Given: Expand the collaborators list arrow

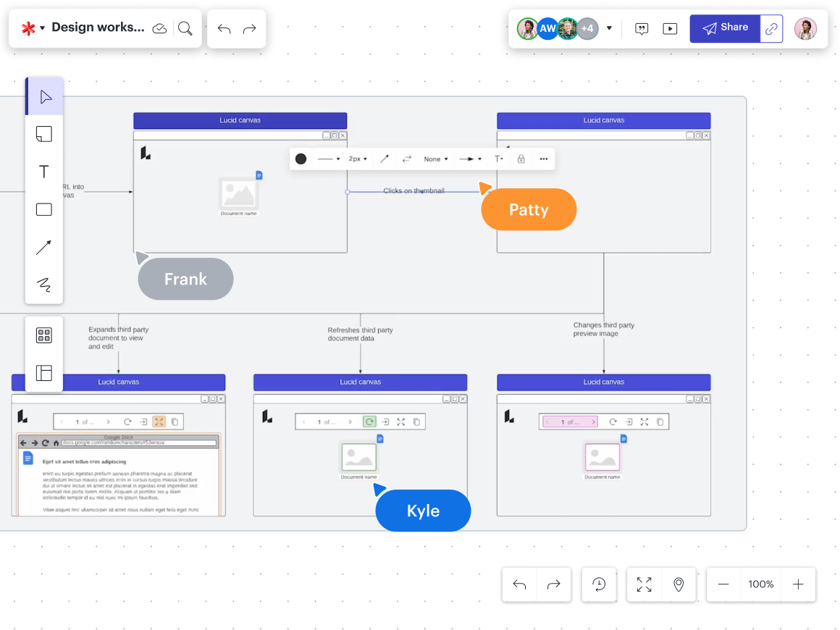Looking at the screenshot, I should tap(609, 28).
